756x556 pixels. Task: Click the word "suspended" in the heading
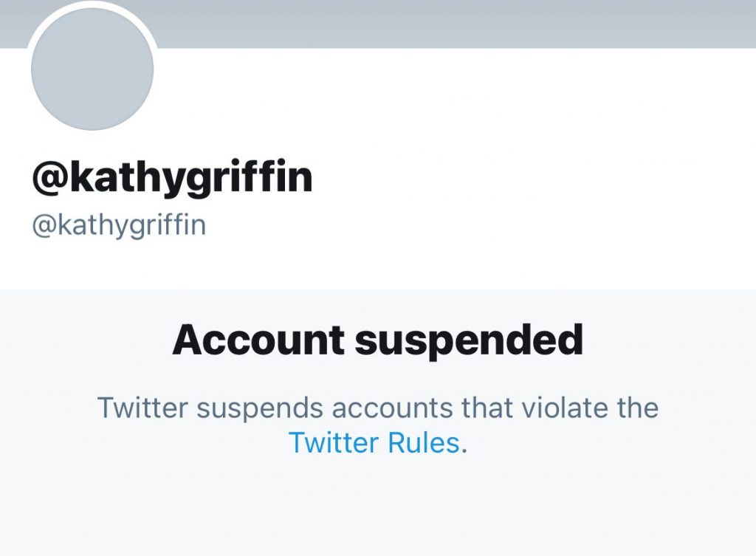pos(470,340)
